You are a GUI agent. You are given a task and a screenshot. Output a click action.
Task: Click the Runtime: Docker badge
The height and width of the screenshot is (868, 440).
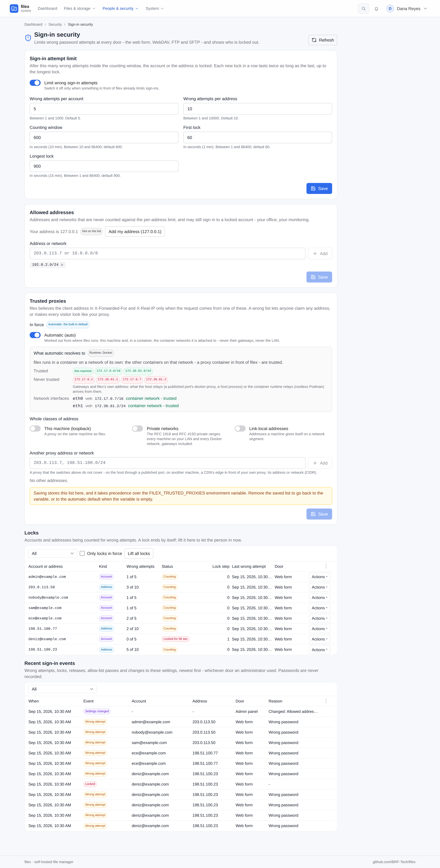[101, 353]
